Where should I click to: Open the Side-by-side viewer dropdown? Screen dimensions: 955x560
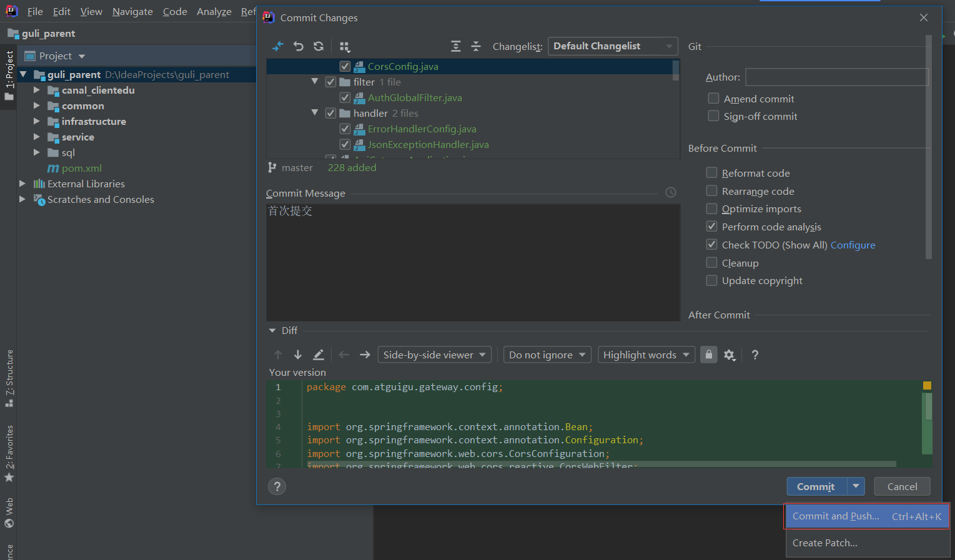click(434, 355)
